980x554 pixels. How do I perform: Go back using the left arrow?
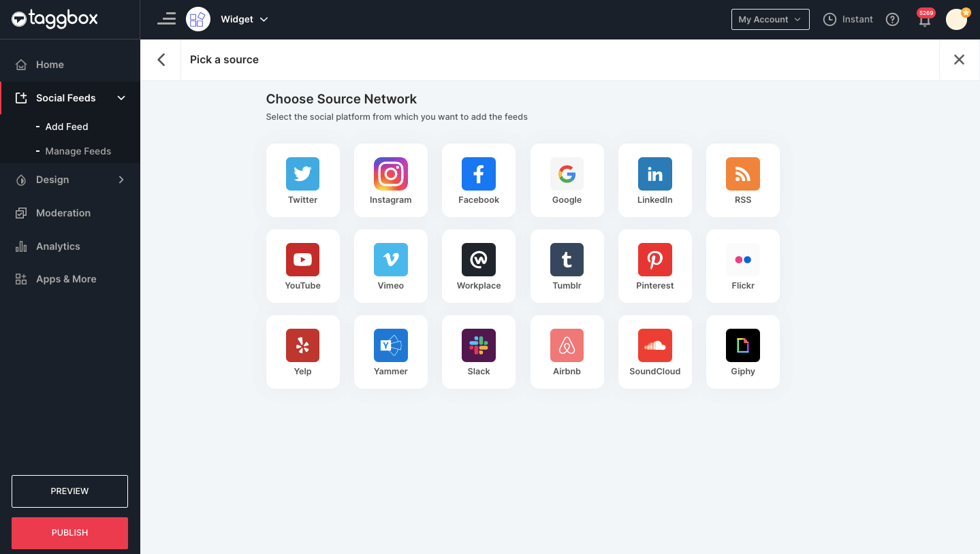[161, 60]
